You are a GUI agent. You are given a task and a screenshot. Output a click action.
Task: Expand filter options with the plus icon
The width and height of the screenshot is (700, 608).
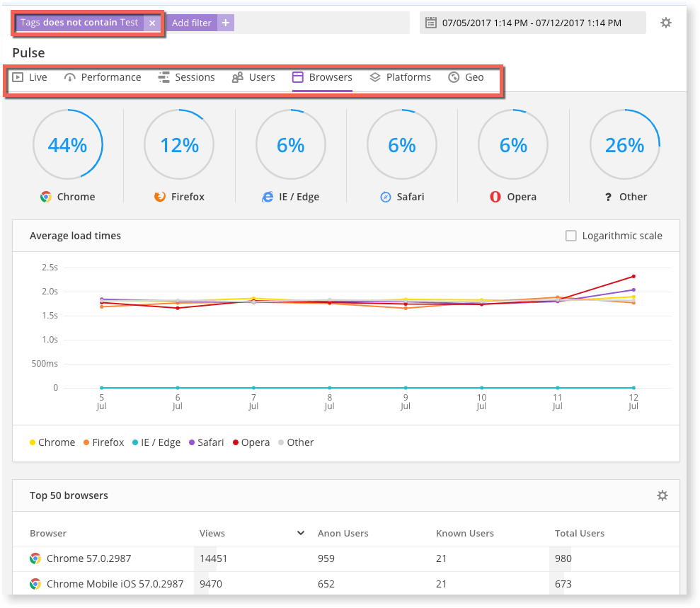pyautogui.click(x=225, y=22)
